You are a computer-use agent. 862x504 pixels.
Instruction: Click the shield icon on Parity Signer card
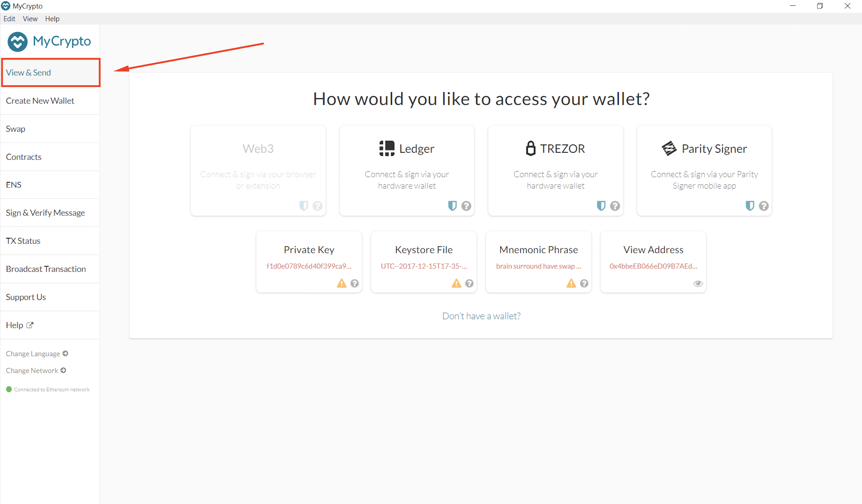tap(750, 206)
